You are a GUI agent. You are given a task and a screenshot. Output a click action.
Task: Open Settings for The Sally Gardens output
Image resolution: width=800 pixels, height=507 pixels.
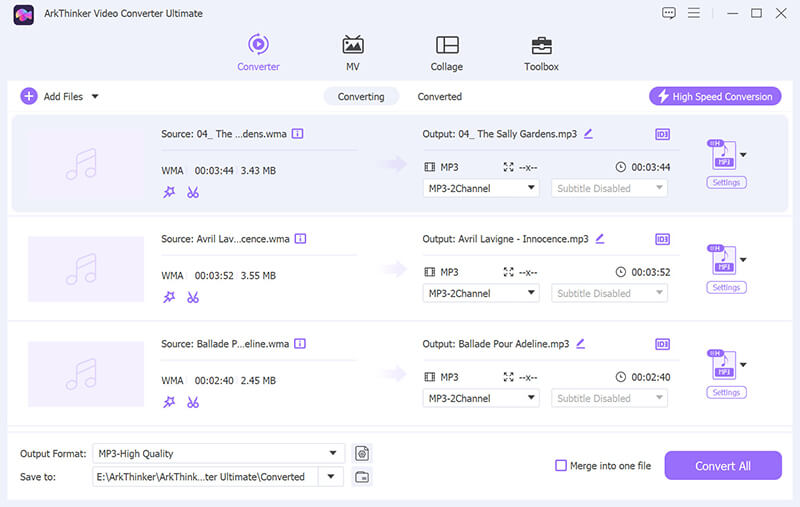pyautogui.click(x=726, y=183)
